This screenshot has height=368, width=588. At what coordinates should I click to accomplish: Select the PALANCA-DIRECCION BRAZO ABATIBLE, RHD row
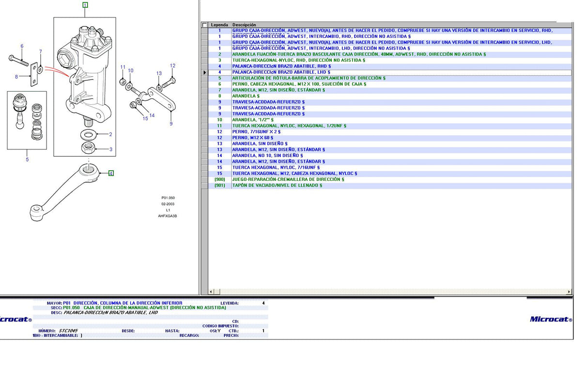[x=281, y=66]
